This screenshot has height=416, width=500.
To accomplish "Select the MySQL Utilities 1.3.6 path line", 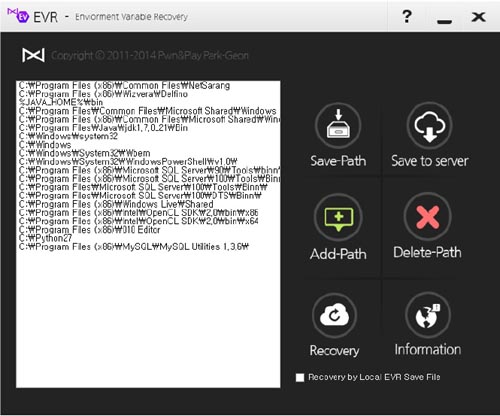I will 134,247.
